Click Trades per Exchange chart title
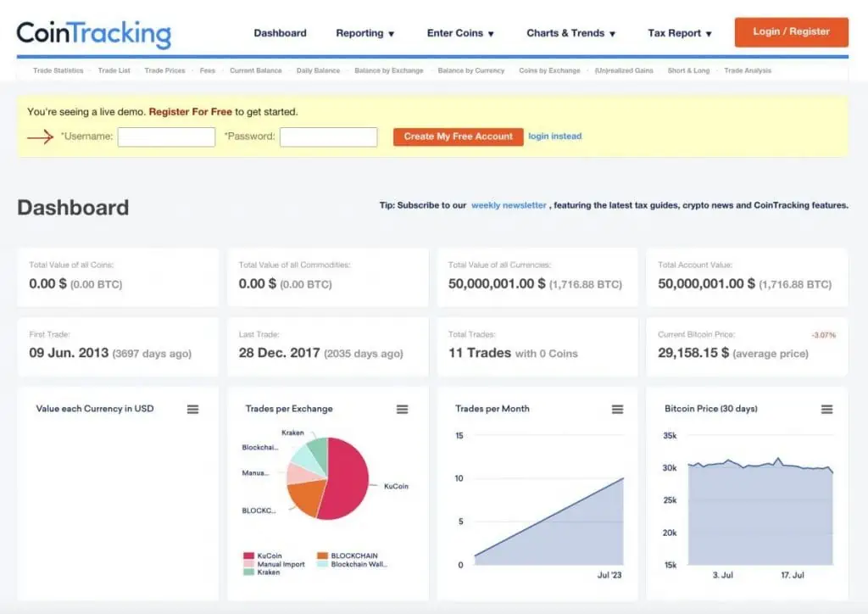 pyautogui.click(x=289, y=409)
